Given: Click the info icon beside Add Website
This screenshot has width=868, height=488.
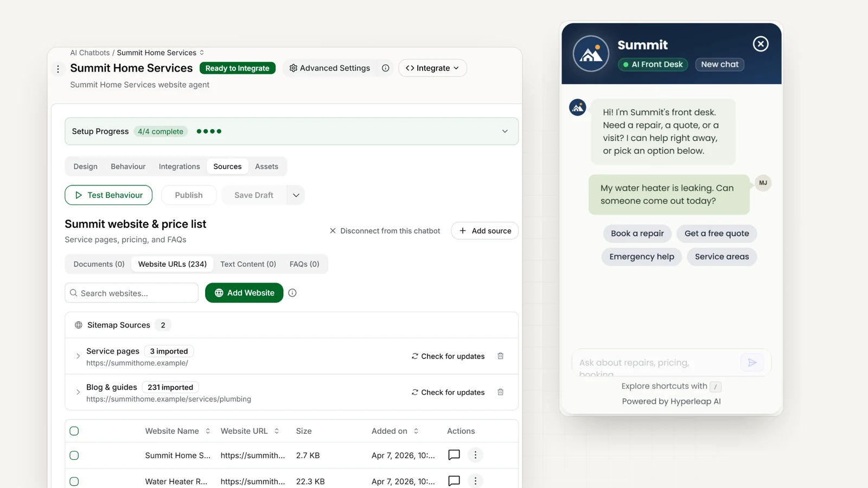Looking at the screenshot, I should [292, 293].
